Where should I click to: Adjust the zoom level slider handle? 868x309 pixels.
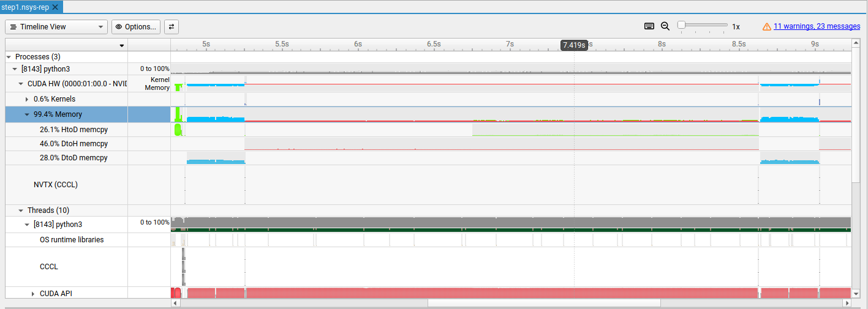click(x=681, y=25)
